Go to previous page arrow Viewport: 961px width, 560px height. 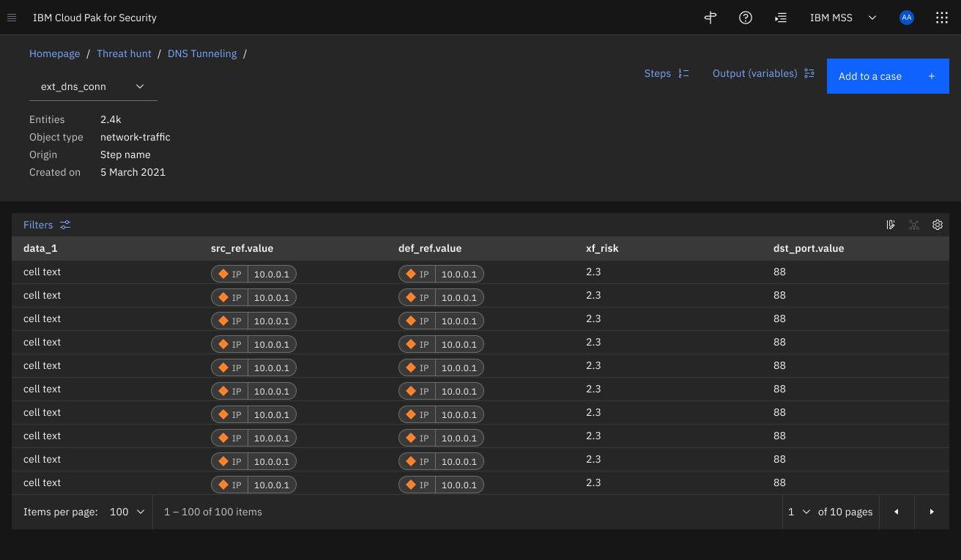click(897, 512)
